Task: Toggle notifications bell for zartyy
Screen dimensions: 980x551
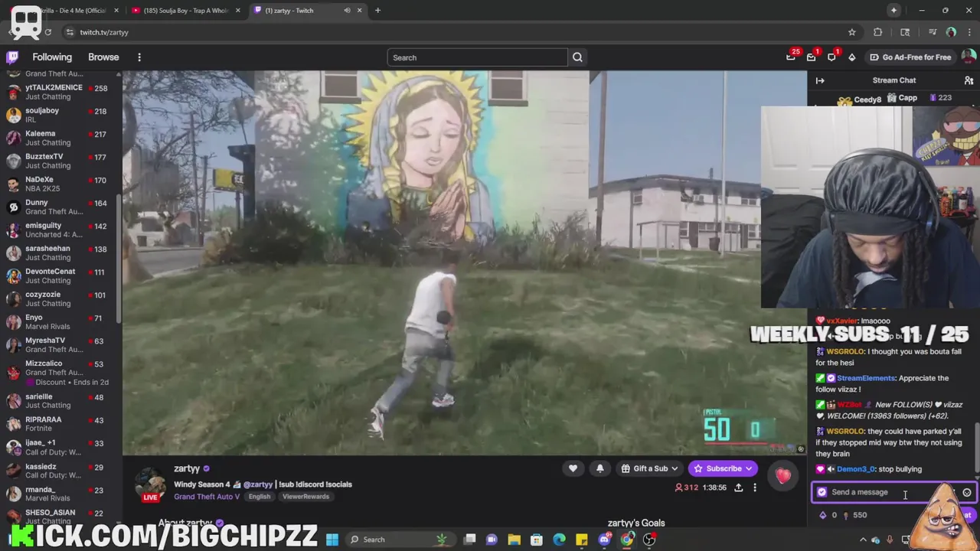Action: coord(600,468)
